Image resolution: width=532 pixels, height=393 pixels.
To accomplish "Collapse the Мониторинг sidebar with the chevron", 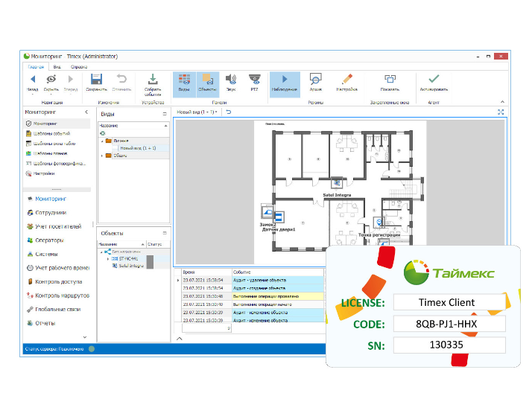I will [86, 112].
